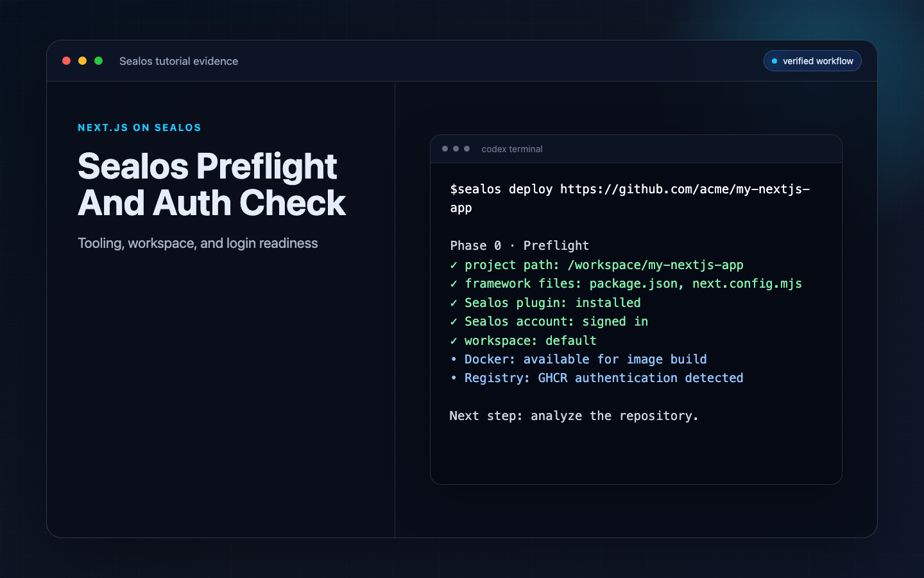Click the red close window dot
The height and width of the screenshot is (578, 924).
66,61
